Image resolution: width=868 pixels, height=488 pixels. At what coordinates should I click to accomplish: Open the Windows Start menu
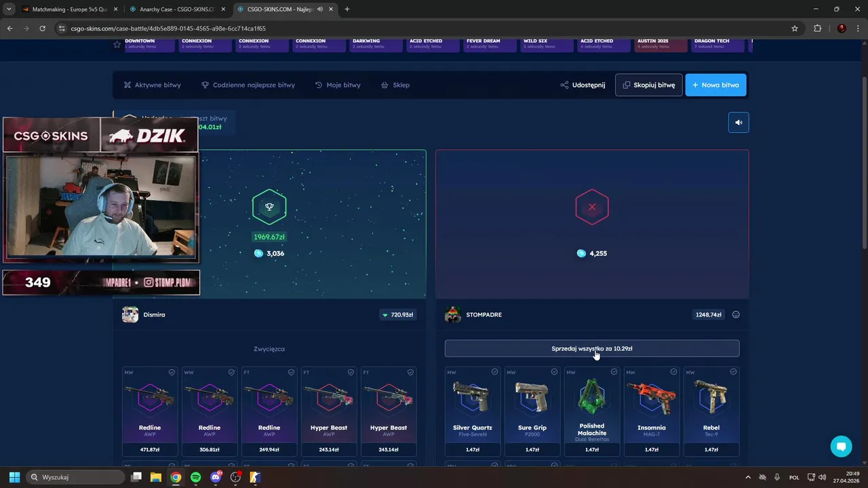tap(14, 477)
